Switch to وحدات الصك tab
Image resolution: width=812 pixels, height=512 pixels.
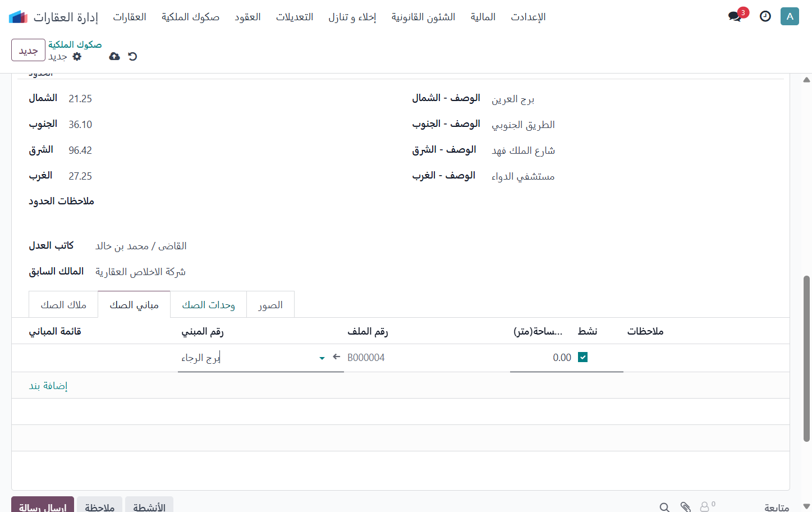(x=208, y=304)
